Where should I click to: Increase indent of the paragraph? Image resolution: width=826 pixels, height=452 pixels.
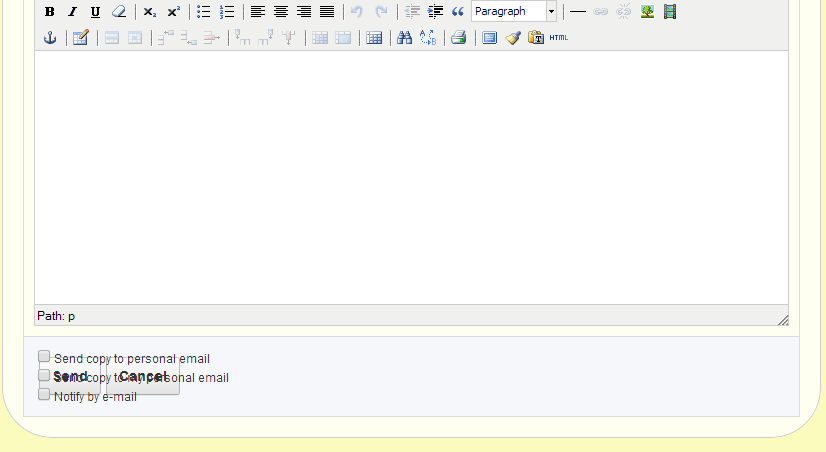(435, 12)
